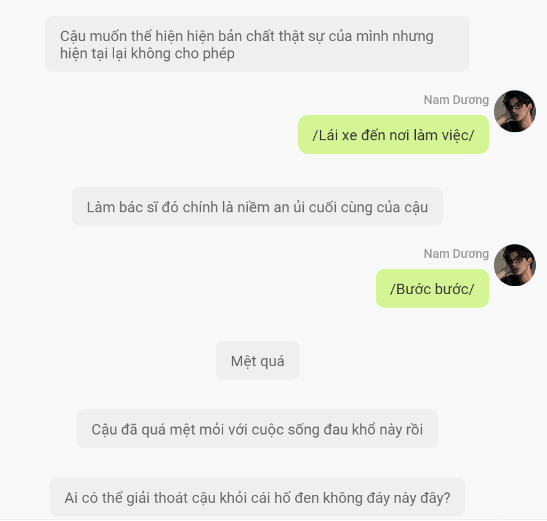Open Nam Dương's avatar beside the driving message
547x521 pixels.
coord(515,111)
